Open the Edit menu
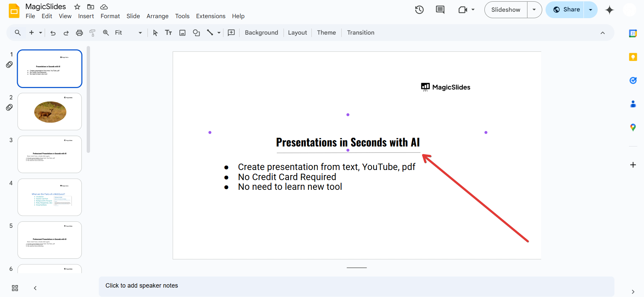 [47, 16]
